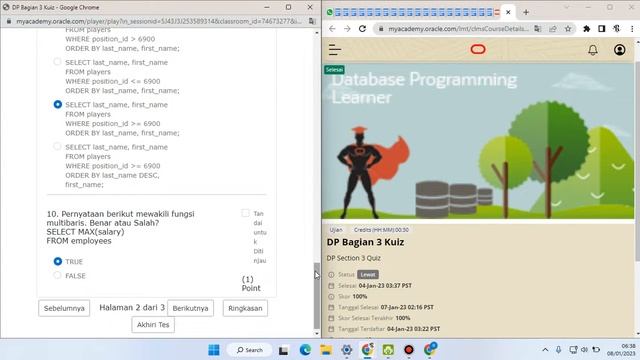Image resolution: width=640 pixels, height=360 pixels.
Task: Click the red Oracle logo
Action: [478, 49]
